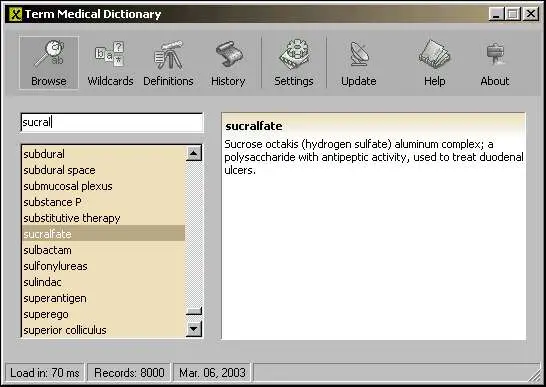This screenshot has width=546, height=387.
Task: Click the app icon in title bar
Action: 15,14
